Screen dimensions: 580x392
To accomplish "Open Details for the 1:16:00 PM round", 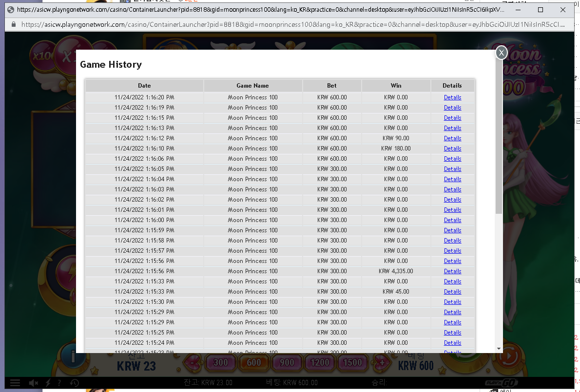I will (x=452, y=220).
